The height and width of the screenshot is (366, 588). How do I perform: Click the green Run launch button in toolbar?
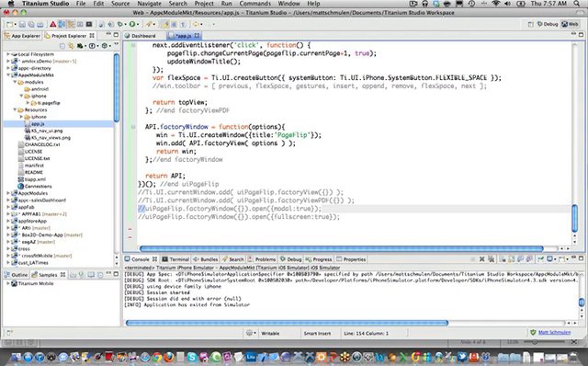132,24
